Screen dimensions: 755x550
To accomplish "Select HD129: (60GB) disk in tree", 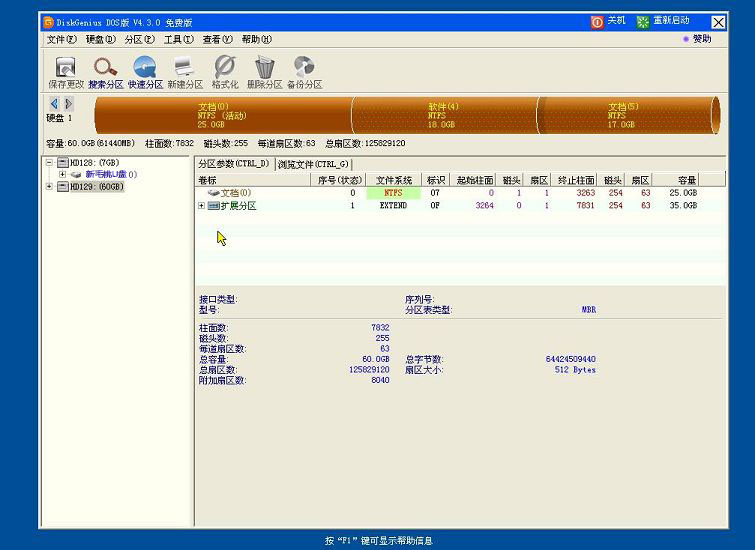I will [97, 186].
